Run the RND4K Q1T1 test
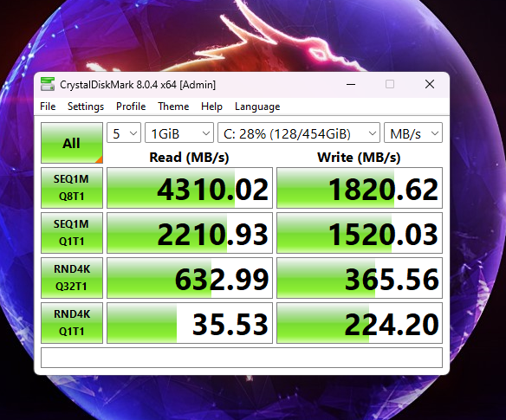 click(72, 323)
